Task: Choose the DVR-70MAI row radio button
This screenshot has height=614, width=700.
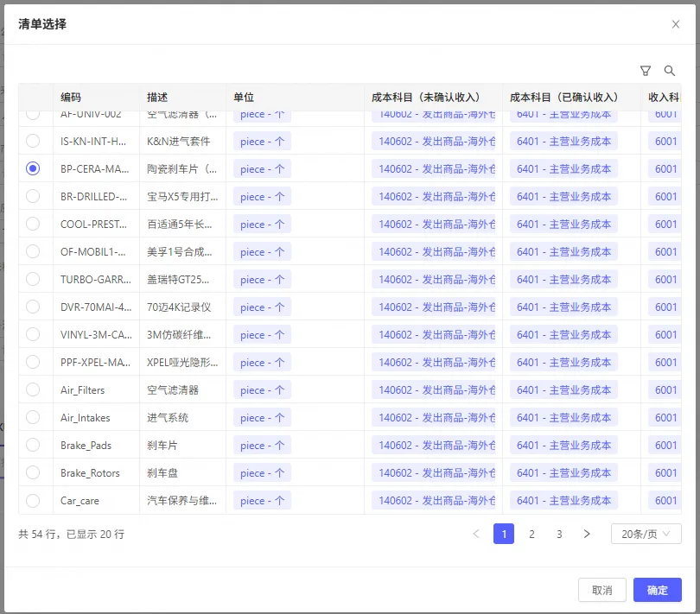Action: 33,307
